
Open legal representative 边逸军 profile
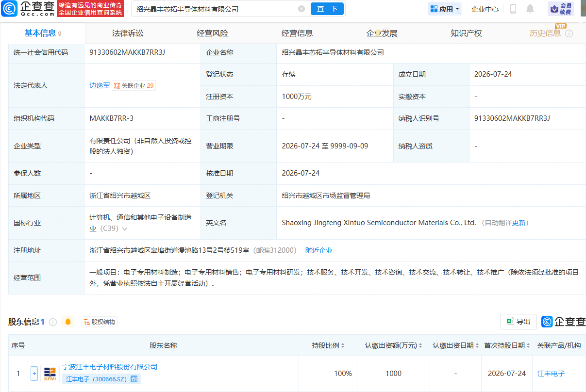click(x=100, y=85)
